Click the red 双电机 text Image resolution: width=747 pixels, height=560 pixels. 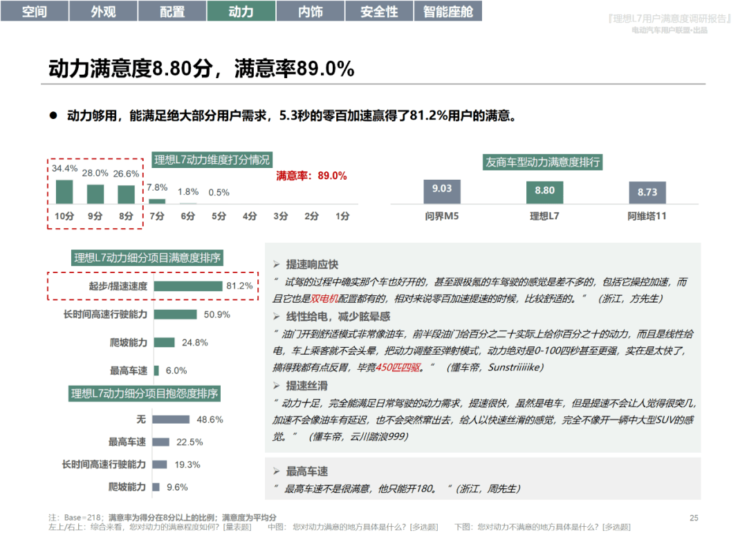click(324, 299)
